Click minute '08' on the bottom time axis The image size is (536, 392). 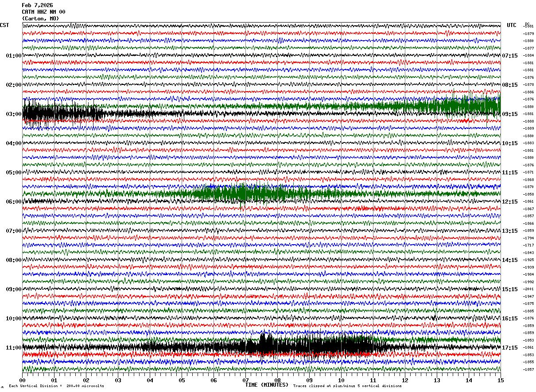pos(277,380)
